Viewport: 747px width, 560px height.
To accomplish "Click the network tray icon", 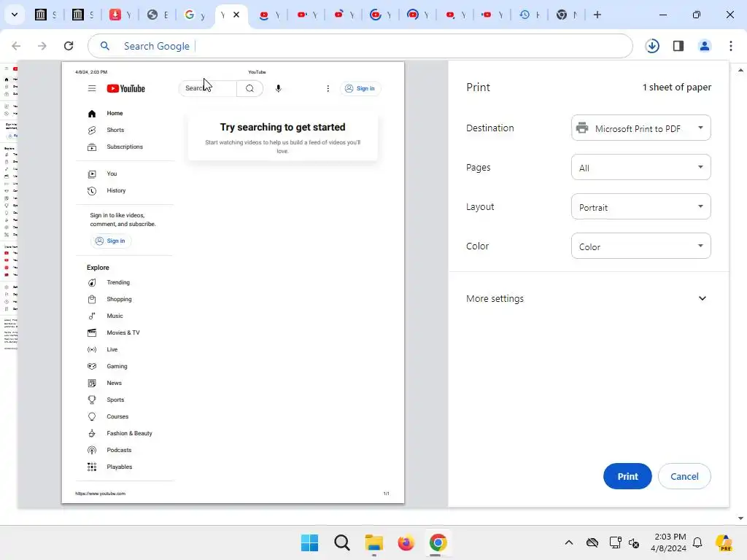I will 615,542.
